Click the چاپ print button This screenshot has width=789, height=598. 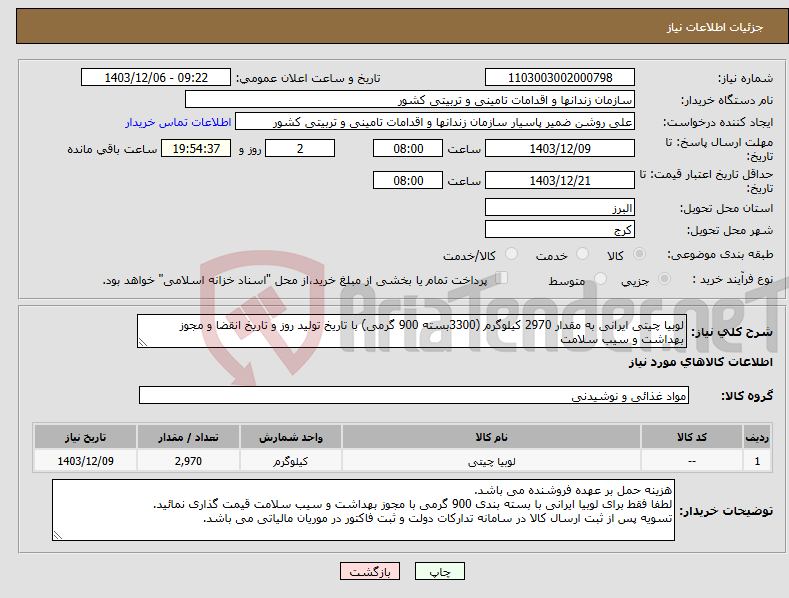click(x=440, y=571)
